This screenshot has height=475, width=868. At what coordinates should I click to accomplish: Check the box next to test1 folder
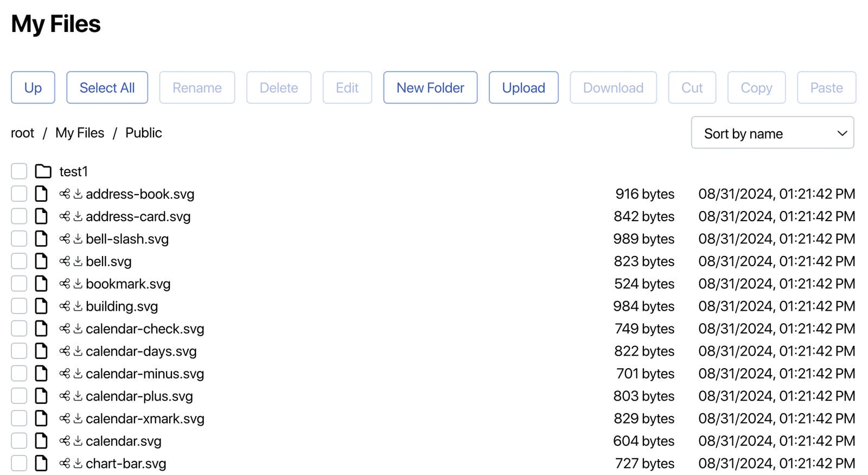(x=19, y=171)
